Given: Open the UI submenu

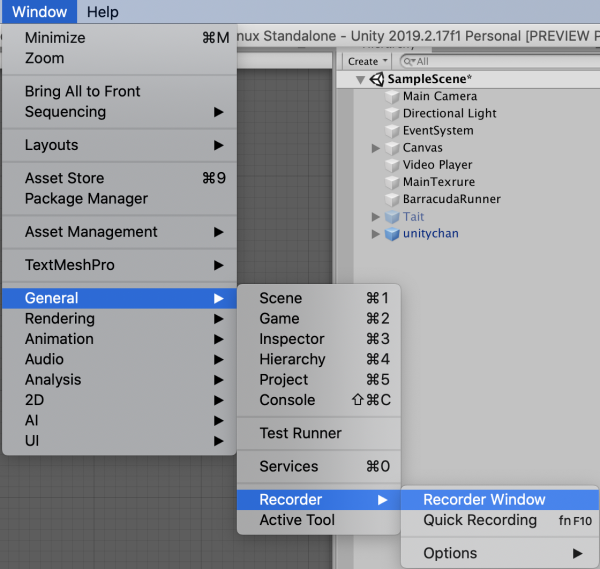Looking at the screenshot, I should click(119, 440).
